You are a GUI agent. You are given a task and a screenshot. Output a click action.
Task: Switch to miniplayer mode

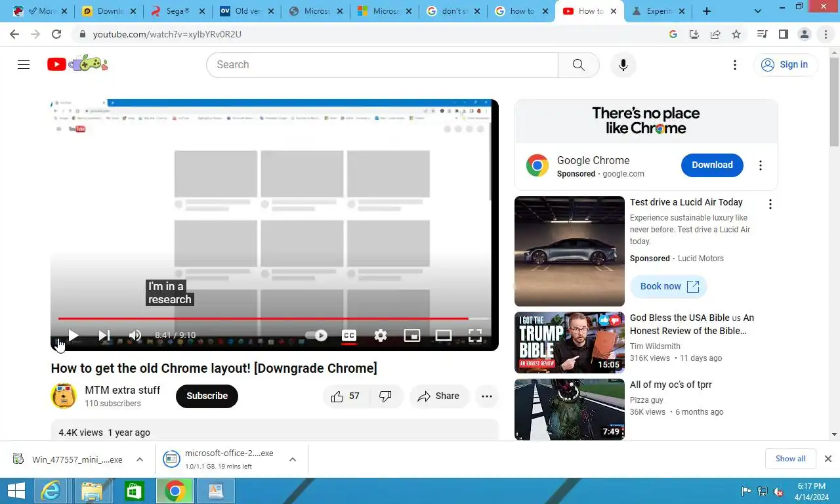click(x=412, y=335)
